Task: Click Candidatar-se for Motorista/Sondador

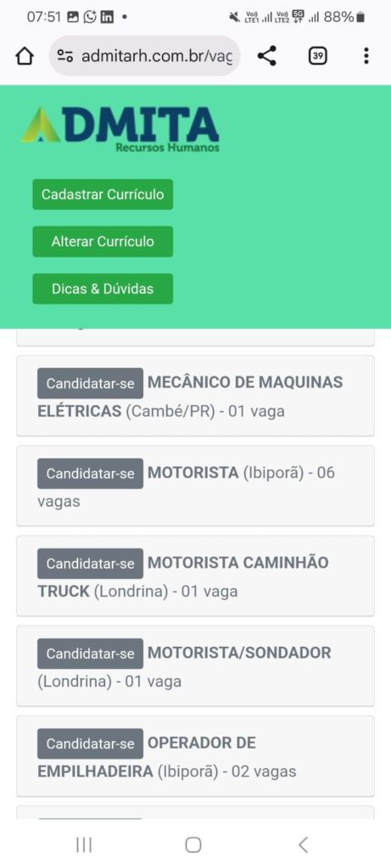Action: point(90,654)
